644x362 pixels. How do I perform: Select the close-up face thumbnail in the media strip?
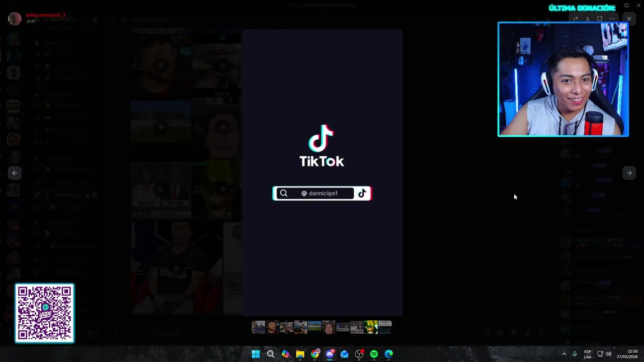point(329,327)
